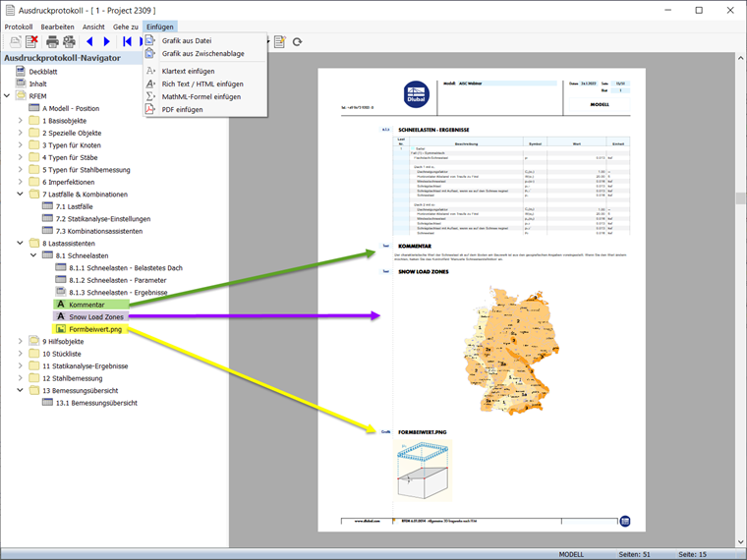The width and height of the screenshot is (747, 560).
Task: Click the Germany snow load zones map
Action: pyautogui.click(x=511, y=351)
